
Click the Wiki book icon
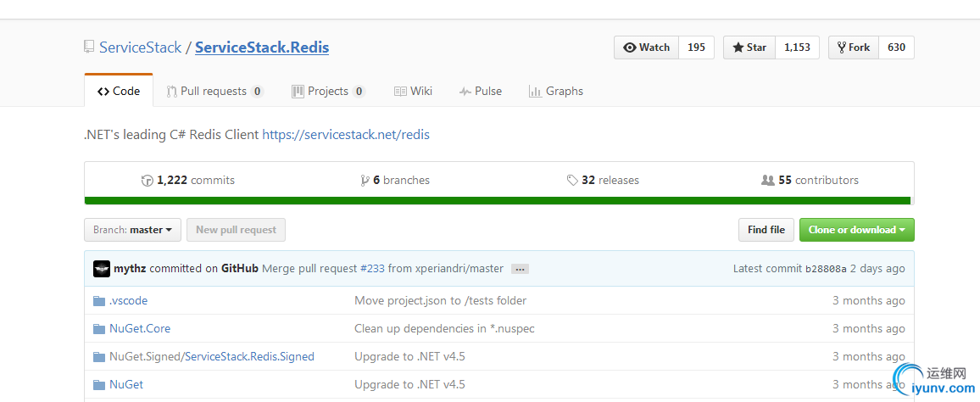400,92
